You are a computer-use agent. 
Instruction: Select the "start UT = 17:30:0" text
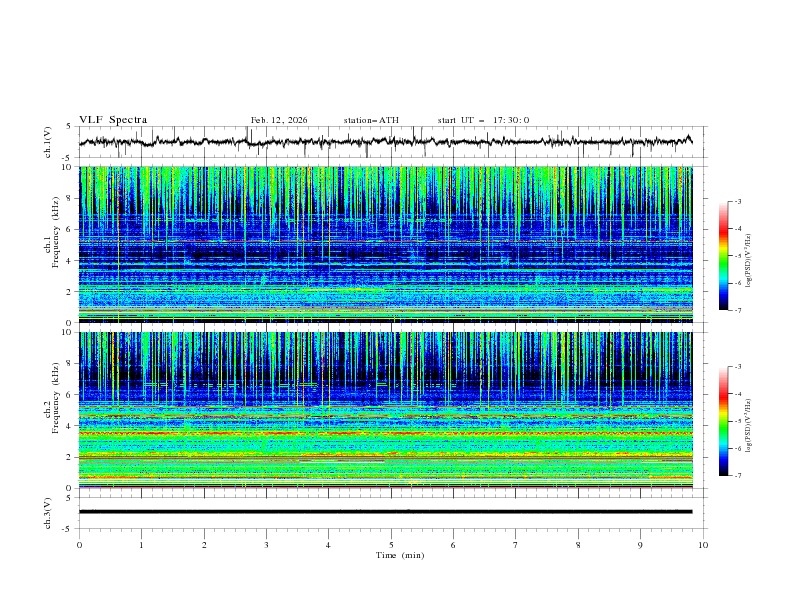483,120
